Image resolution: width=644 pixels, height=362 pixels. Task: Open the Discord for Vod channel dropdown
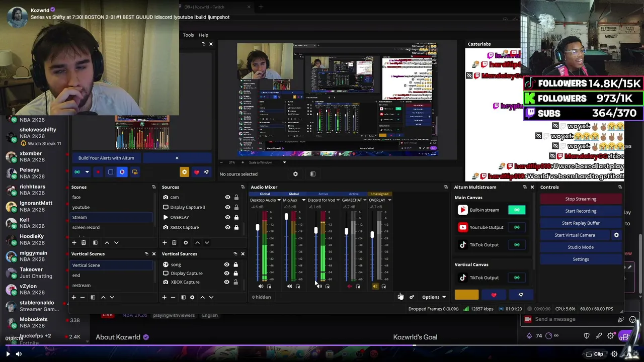click(338, 200)
